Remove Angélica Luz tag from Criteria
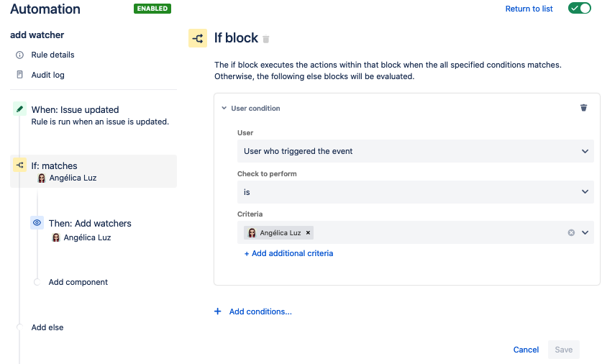602x364 pixels. tap(309, 233)
